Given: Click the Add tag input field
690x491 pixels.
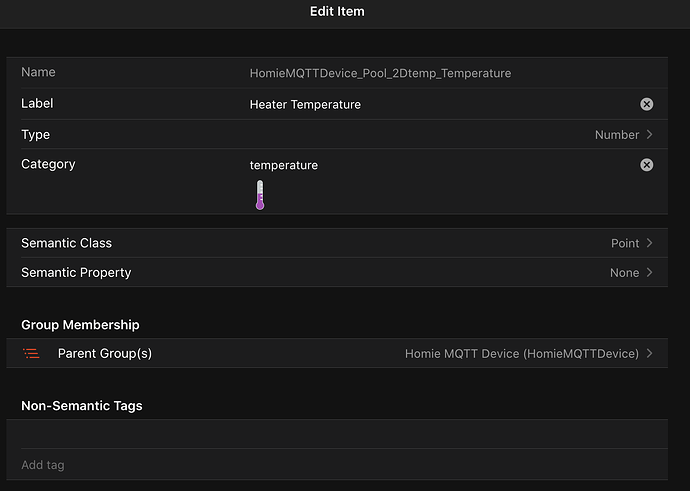Looking at the screenshot, I should coord(337,465).
